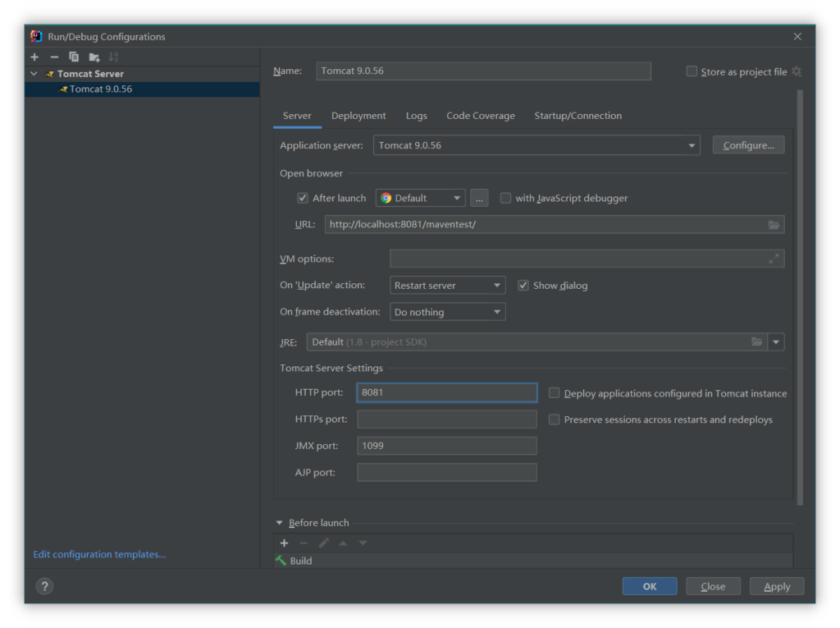This screenshot has height=628, width=840.
Task: Save configuration to a new folder
Action: click(94, 57)
